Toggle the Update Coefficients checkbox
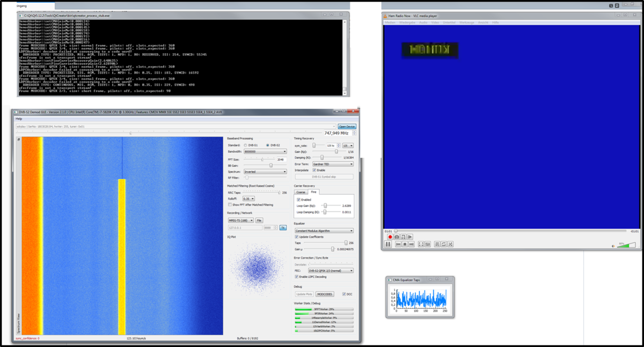 point(296,237)
